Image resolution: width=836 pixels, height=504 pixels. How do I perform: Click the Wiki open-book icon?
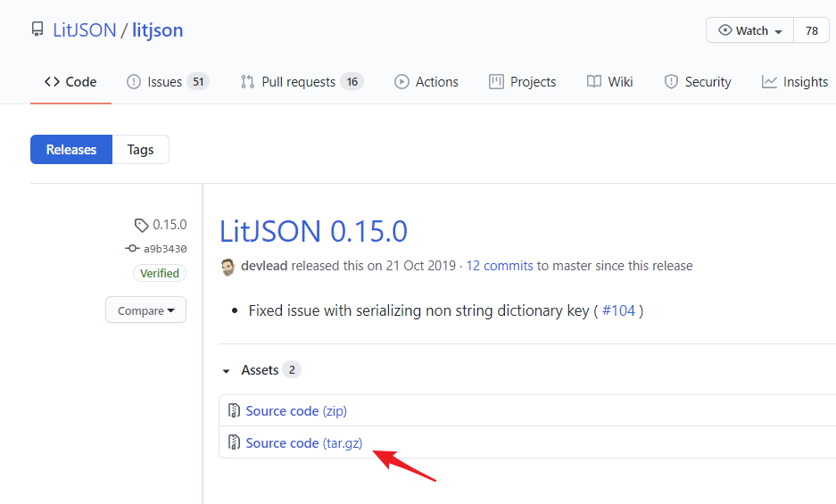coord(594,81)
